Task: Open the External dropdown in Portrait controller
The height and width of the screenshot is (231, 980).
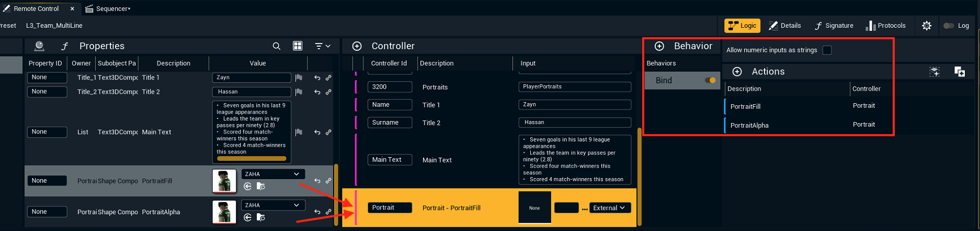Action: [609, 208]
